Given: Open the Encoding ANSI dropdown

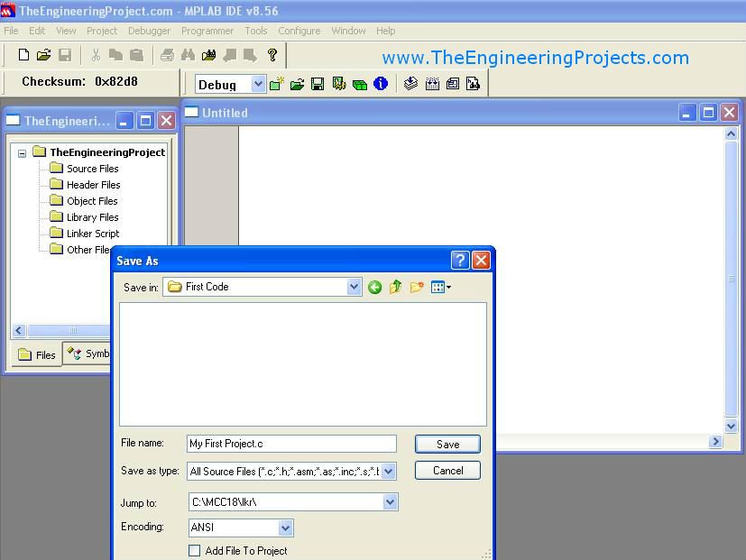Looking at the screenshot, I should 285,528.
